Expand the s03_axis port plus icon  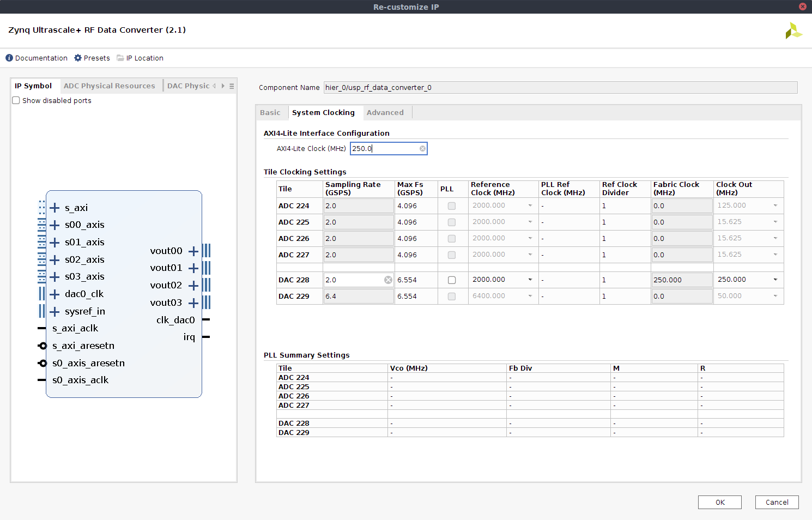[x=54, y=277]
